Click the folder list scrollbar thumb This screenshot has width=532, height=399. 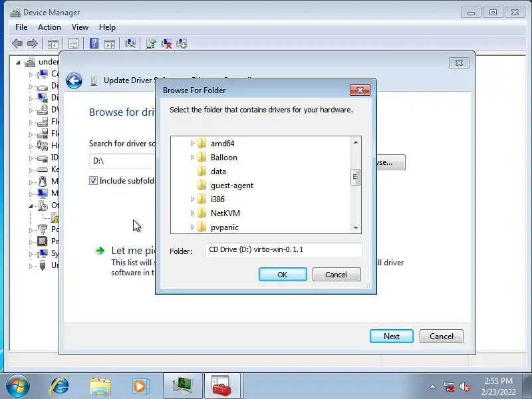[x=356, y=177]
